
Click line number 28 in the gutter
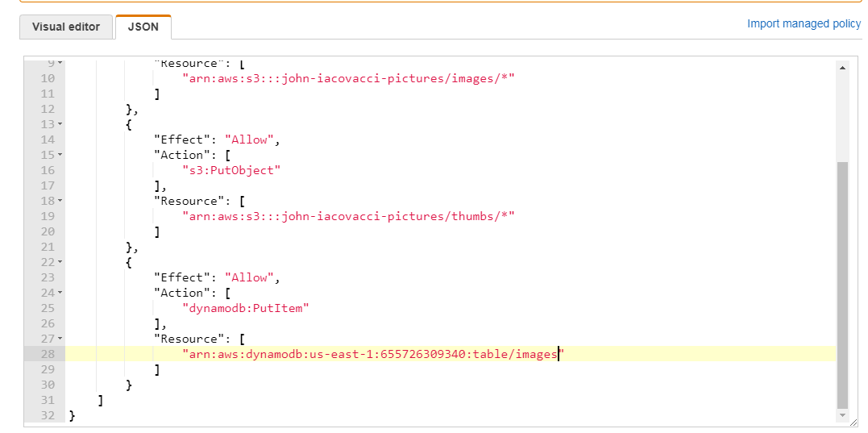pyautogui.click(x=48, y=354)
